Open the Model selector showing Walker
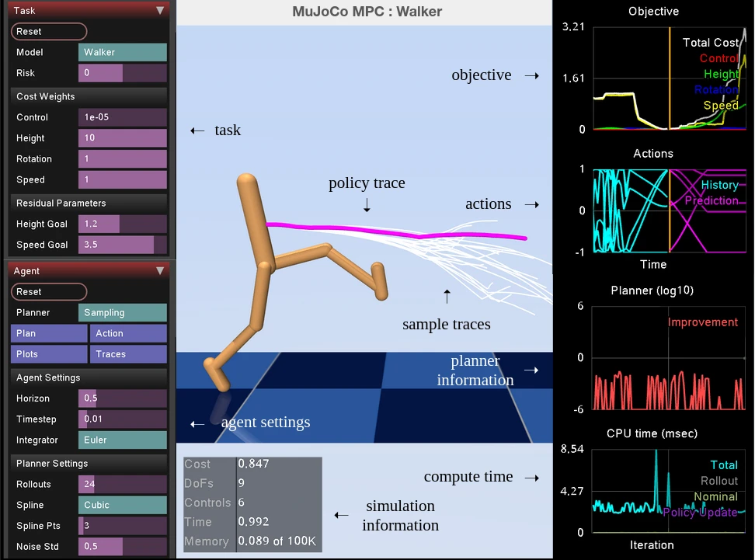 click(123, 52)
